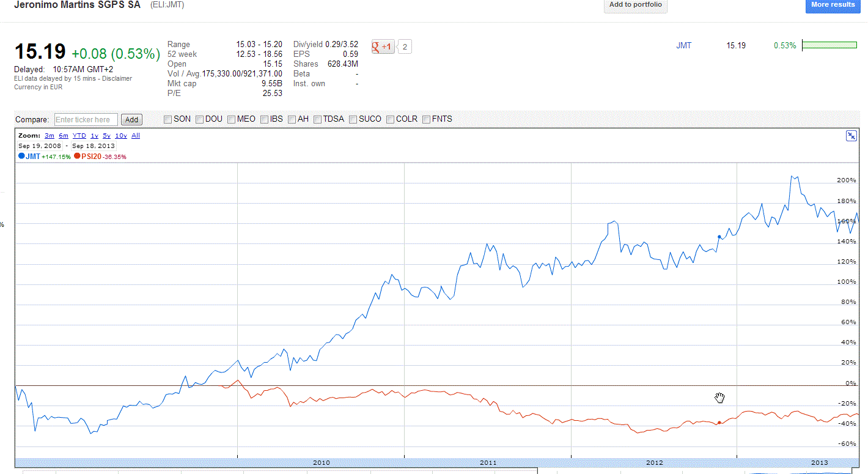Select the TDSA comparison checkbox

pyautogui.click(x=318, y=119)
